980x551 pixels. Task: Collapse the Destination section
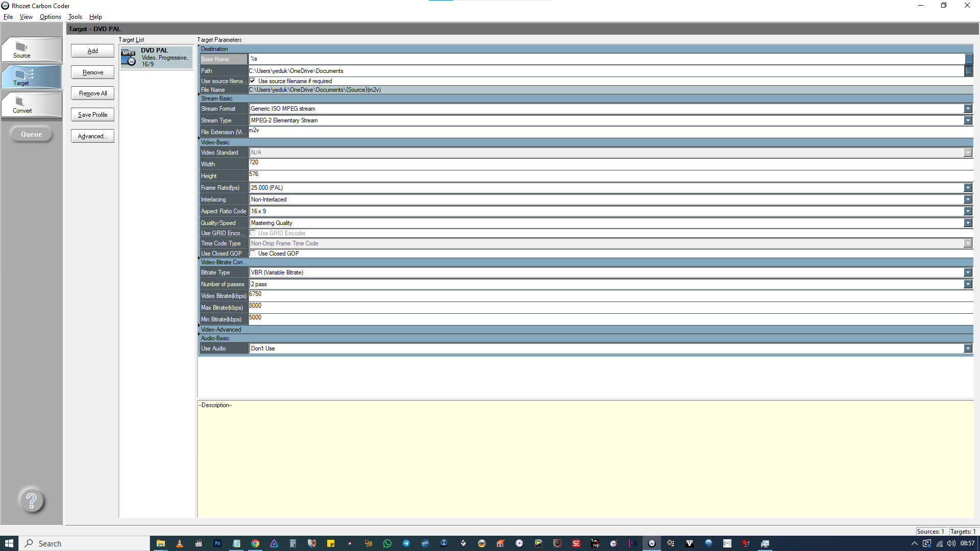coord(585,49)
